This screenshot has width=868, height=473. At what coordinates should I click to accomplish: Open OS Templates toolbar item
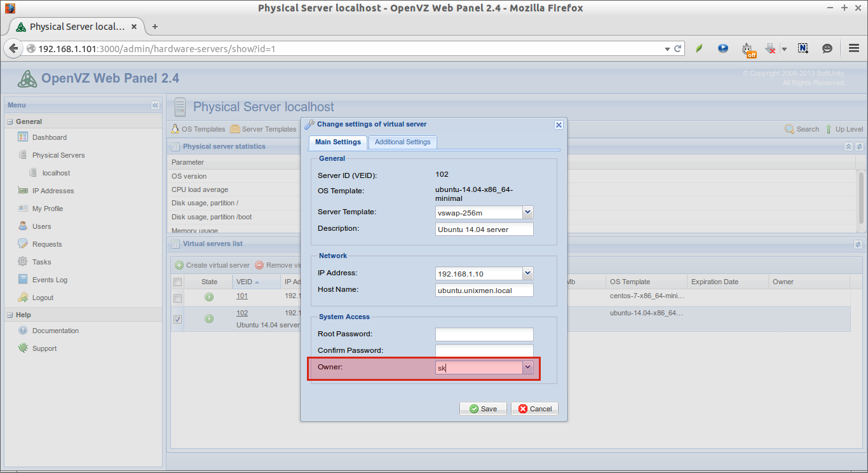coord(198,129)
